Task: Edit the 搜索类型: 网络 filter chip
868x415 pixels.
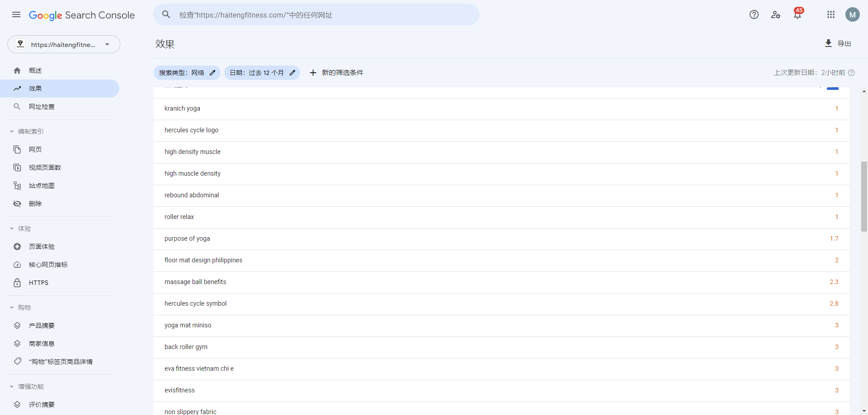Action: click(187, 73)
